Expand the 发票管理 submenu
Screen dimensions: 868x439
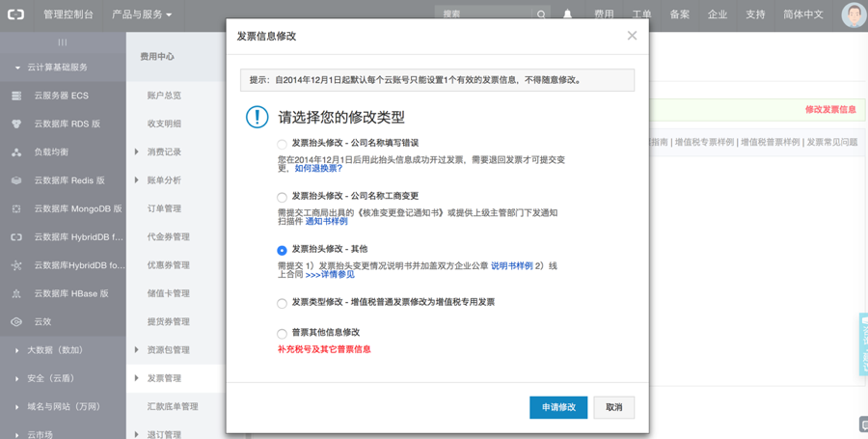pyautogui.click(x=137, y=377)
